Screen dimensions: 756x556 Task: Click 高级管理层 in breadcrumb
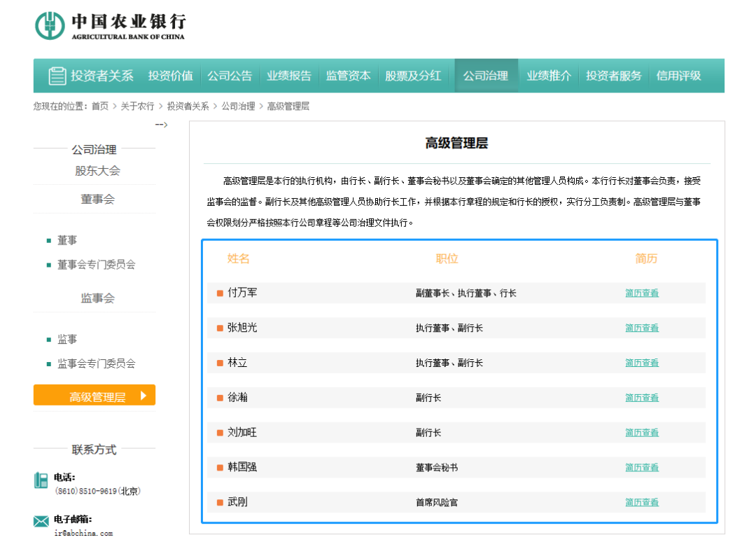point(288,106)
